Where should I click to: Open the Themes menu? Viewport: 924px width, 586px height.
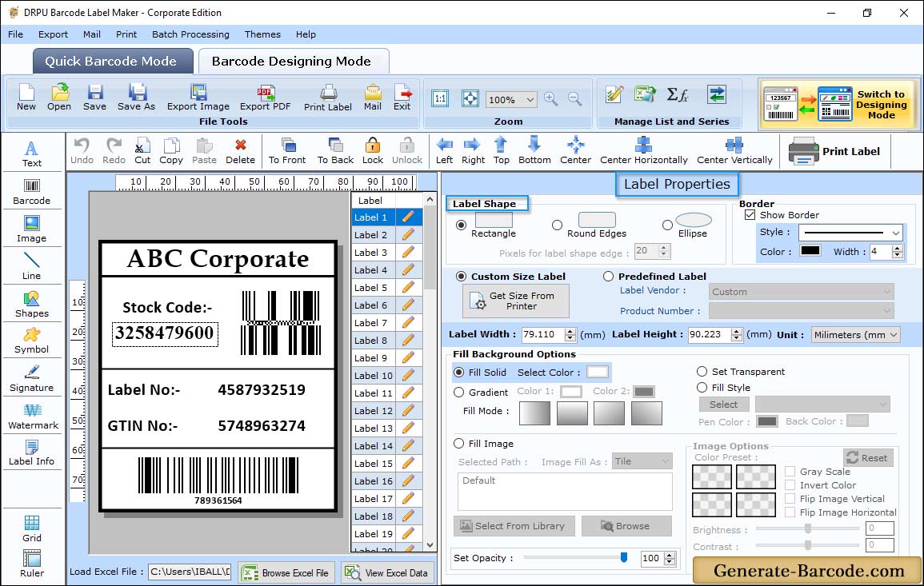262,34
